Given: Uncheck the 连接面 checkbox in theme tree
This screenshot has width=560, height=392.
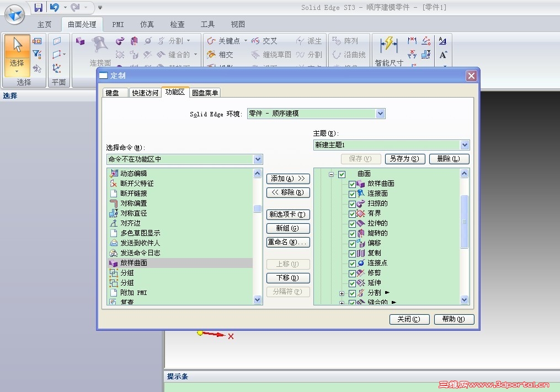Looking at the screenshot, I should [352, 194].
